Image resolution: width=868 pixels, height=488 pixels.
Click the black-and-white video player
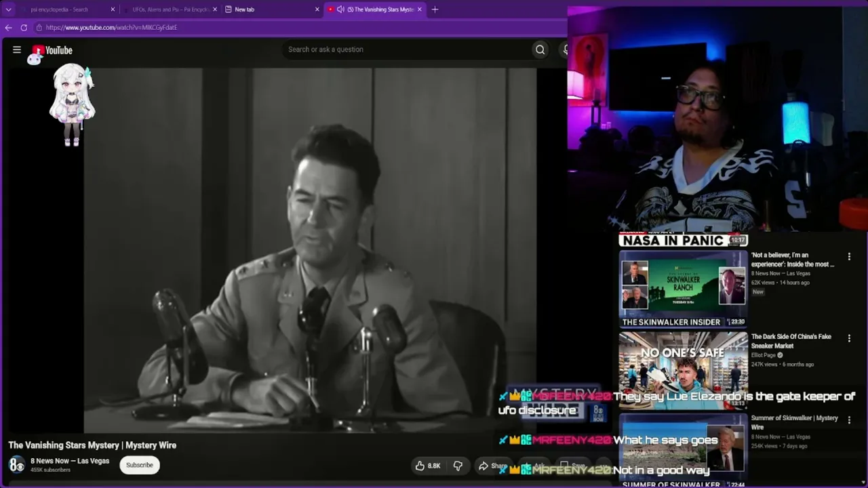click(310, 250)
